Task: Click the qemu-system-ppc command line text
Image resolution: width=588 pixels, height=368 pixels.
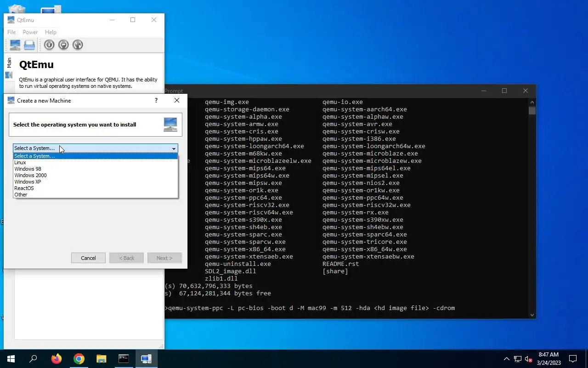Action: (311, 308)
